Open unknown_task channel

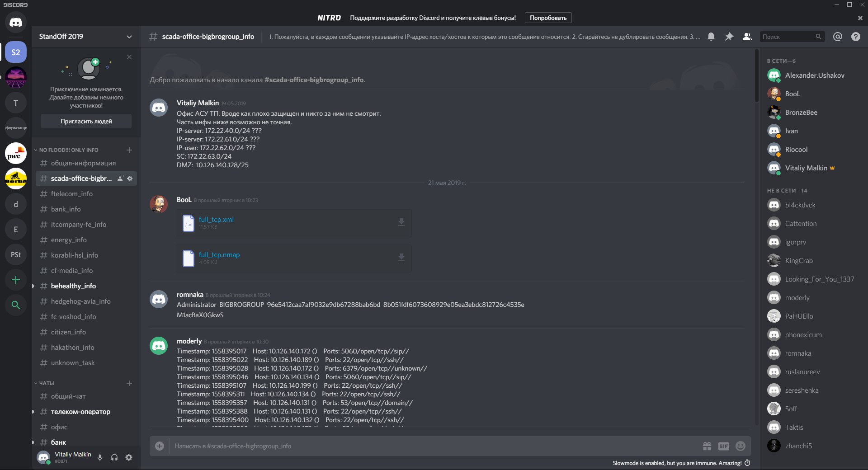click(x=86, y=363)
